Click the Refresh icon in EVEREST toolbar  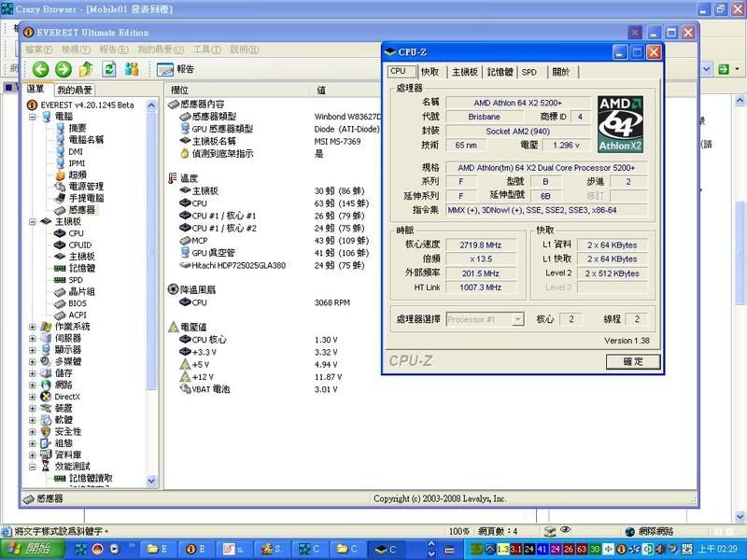point(109,69)
